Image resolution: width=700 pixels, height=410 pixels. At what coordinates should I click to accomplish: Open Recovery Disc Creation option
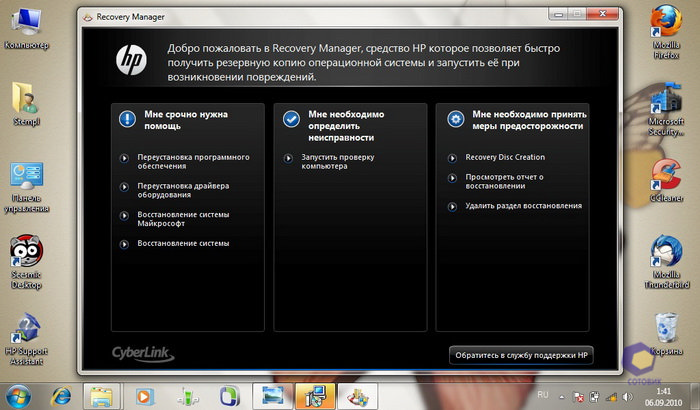point(504,157)
